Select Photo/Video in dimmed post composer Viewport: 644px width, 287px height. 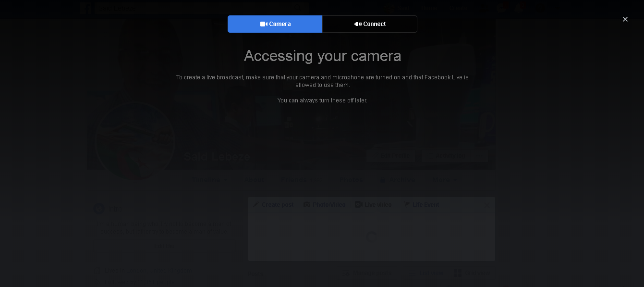[324, 205]
